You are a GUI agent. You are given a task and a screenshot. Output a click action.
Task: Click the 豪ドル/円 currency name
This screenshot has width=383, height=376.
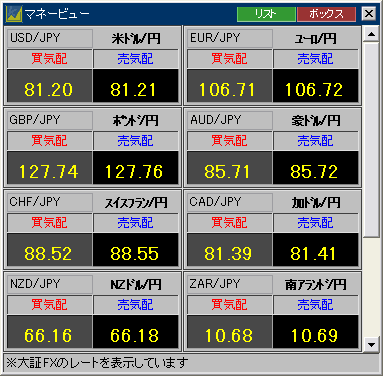click(316, 121)
